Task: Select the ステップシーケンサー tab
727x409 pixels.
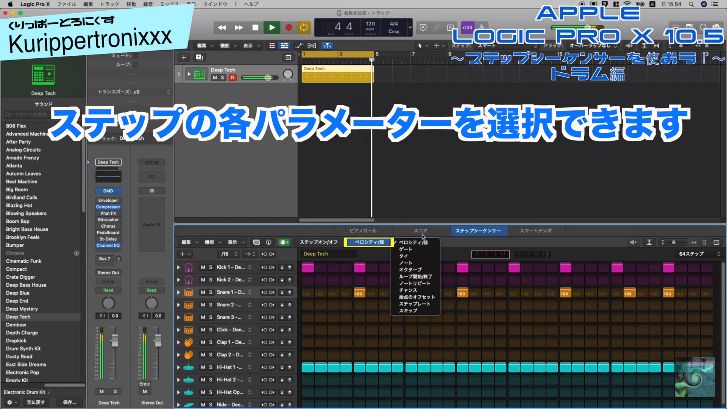Action: (478, 230)
